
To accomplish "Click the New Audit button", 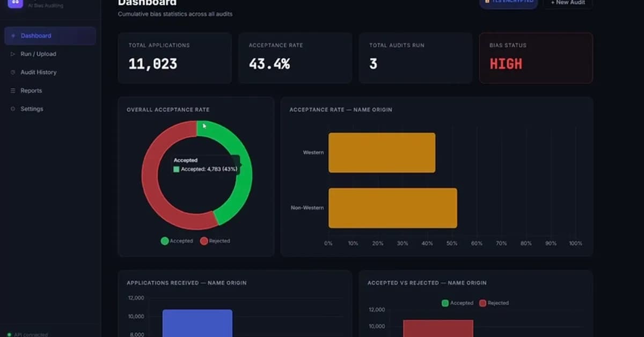I will (568, 2).
